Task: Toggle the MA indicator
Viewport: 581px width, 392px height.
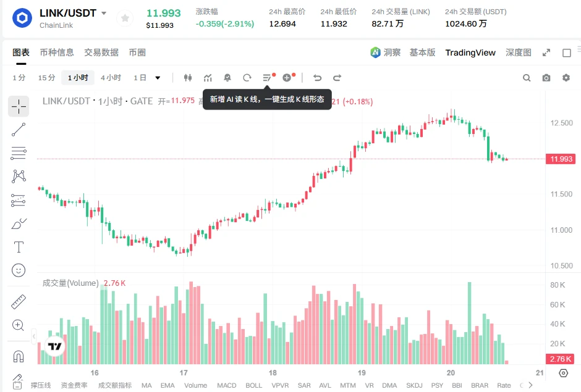Action: coord(146,385)
